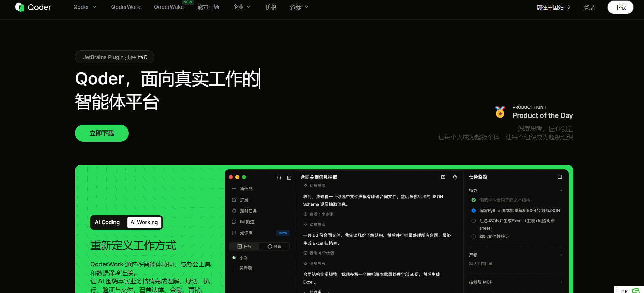Open QoderWork in the navigation bar
This screenshot has height=293, width=644.
click(126, 7)
